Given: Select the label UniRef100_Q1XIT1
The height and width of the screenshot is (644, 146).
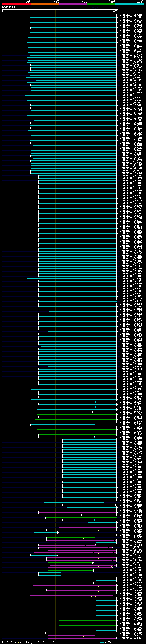Looking at the screenshot, I should (131, 65).
